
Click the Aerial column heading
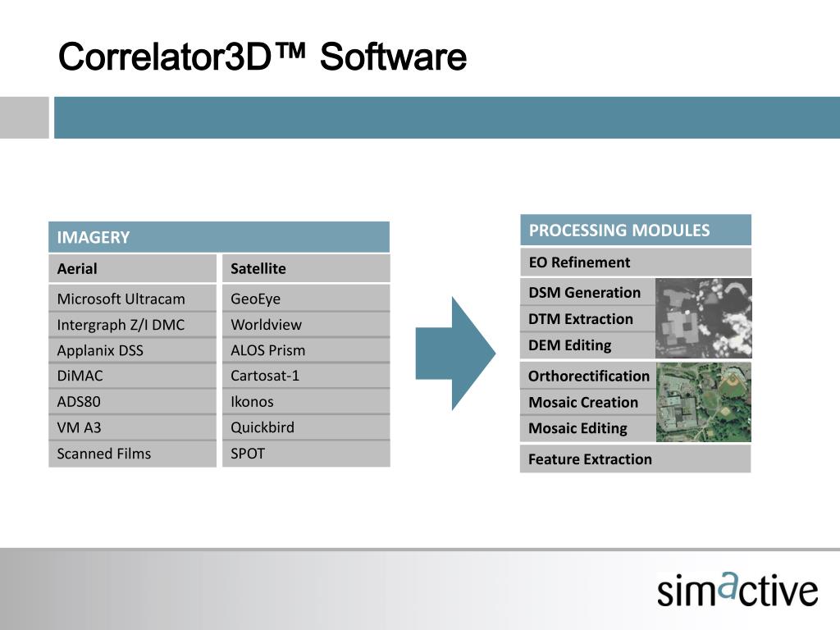point(132,268)
